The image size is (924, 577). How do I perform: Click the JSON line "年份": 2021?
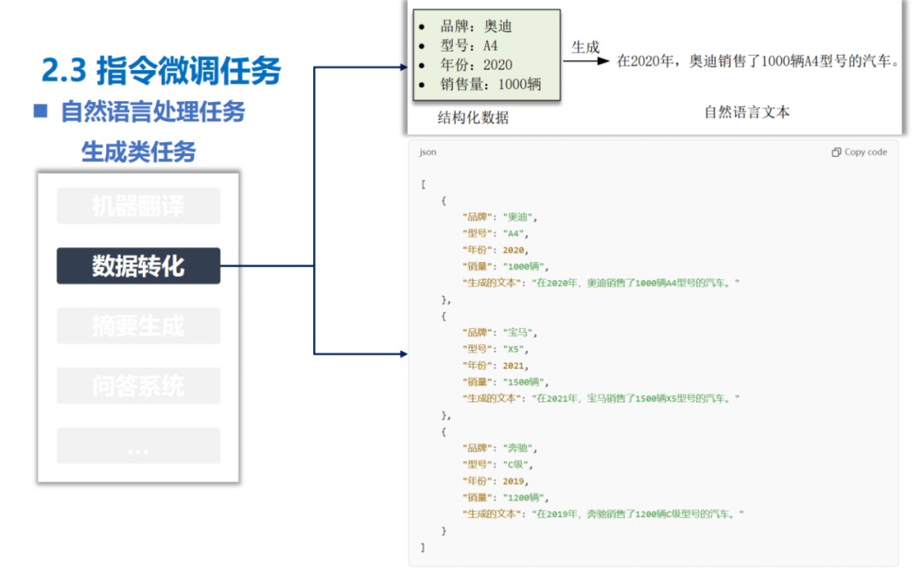(495, 366)
